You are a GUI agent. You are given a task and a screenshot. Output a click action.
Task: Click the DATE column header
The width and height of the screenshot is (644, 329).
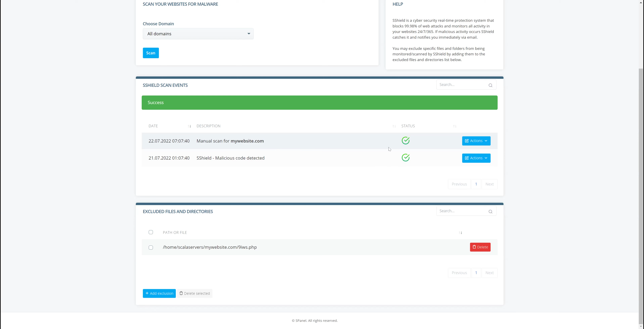coord(153,126)
